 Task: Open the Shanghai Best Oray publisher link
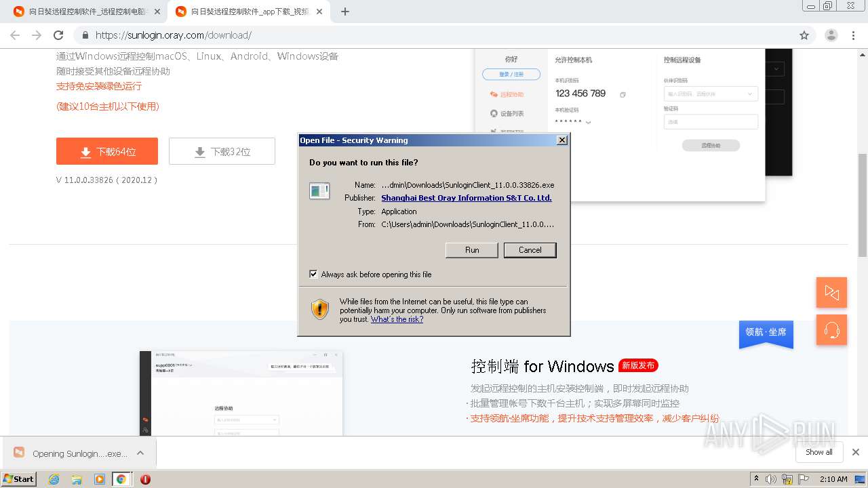(x=467, y=198)
